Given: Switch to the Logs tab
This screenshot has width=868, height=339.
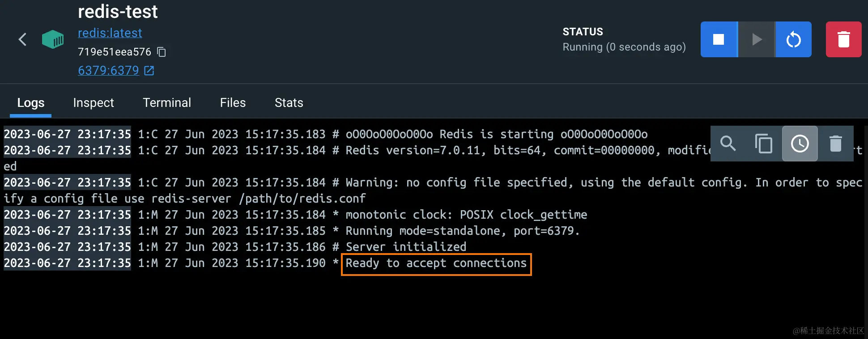Looking at the screenshot, I should click(31, 103).
